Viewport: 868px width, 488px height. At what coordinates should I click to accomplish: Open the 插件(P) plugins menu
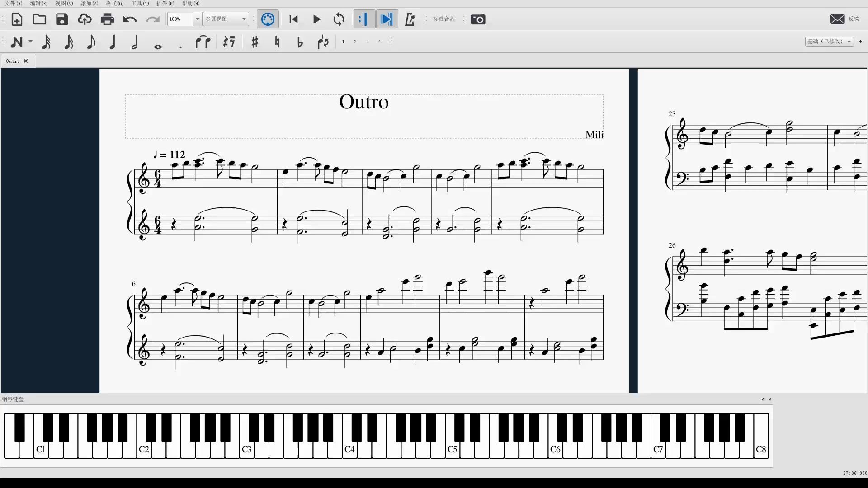point(165,4)
